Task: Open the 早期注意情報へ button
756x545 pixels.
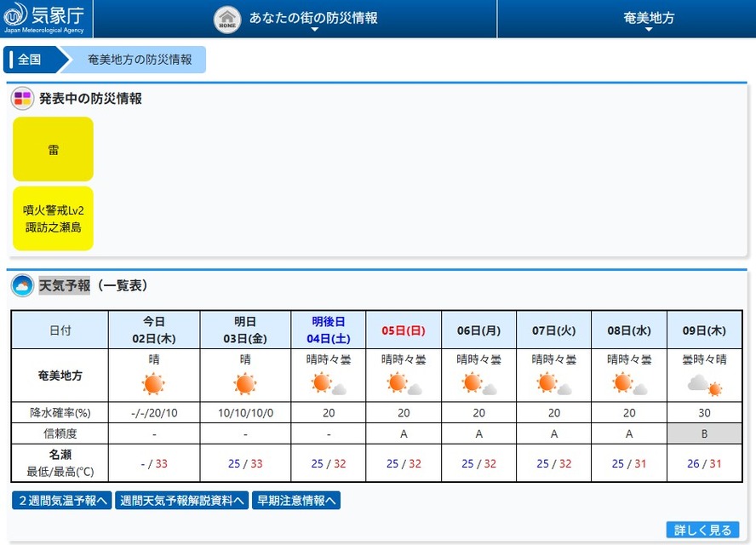Action: (296, 501)
